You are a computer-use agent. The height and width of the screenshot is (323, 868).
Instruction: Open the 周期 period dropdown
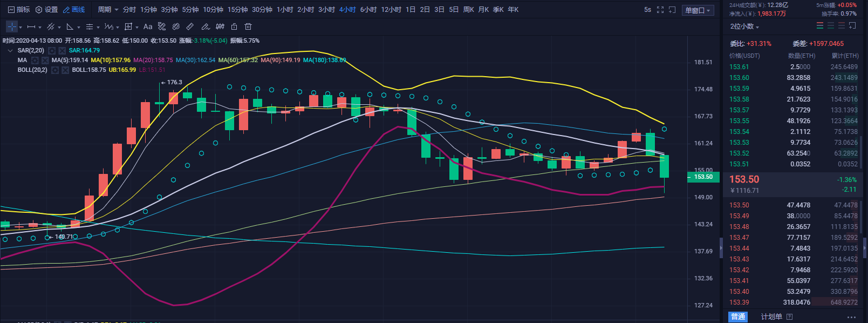tap(108, 10)
